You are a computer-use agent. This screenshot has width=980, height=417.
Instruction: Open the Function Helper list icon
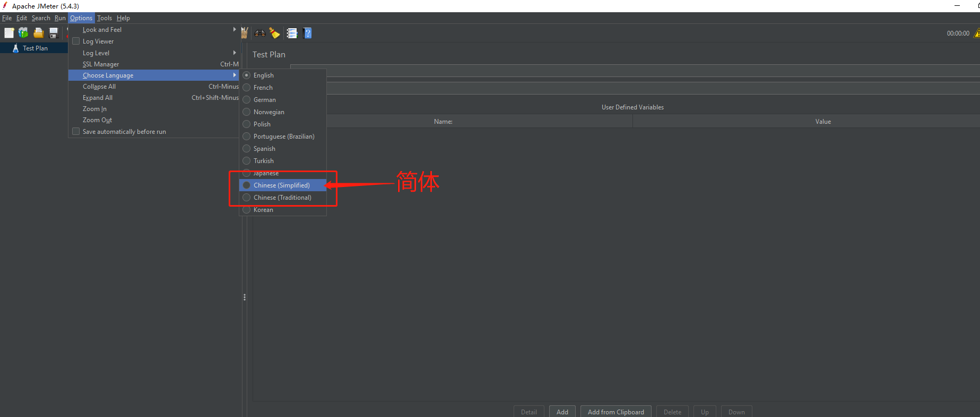(292, 33)
